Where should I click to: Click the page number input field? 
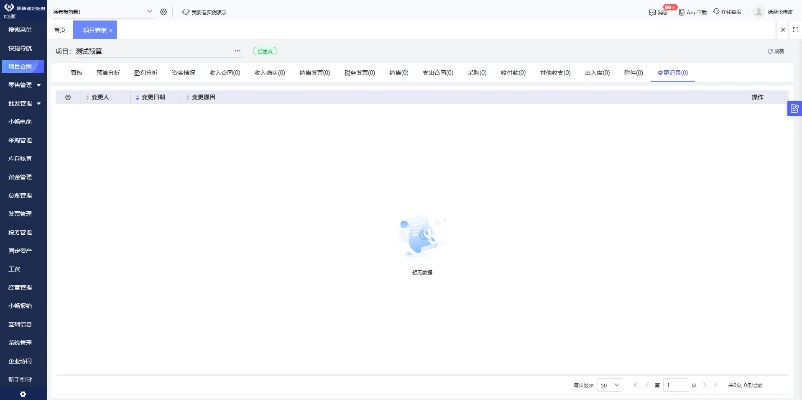(x=675, y=385)
